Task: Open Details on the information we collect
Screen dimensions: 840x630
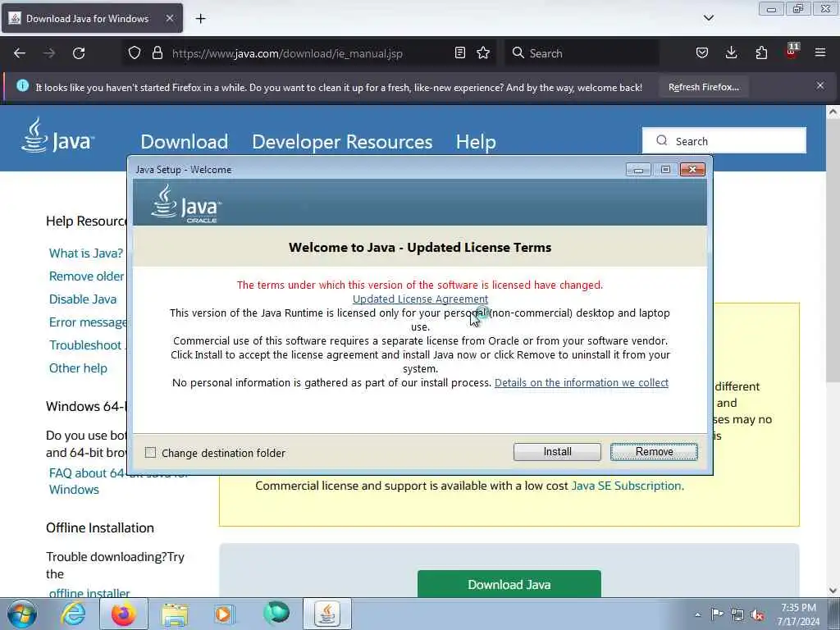Action: tap(582, 382)
